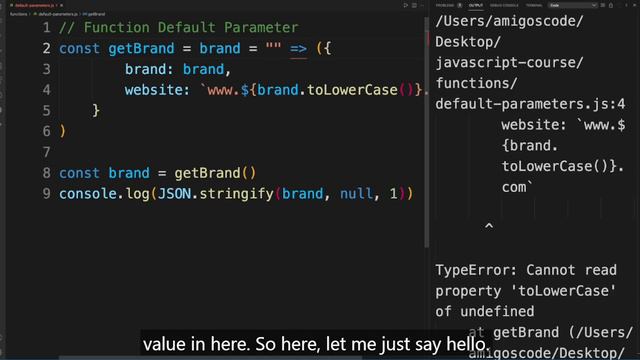Switch to the DEBUG CONSOLE panel tab
This screenshot has width=640, height=360.
504,5
